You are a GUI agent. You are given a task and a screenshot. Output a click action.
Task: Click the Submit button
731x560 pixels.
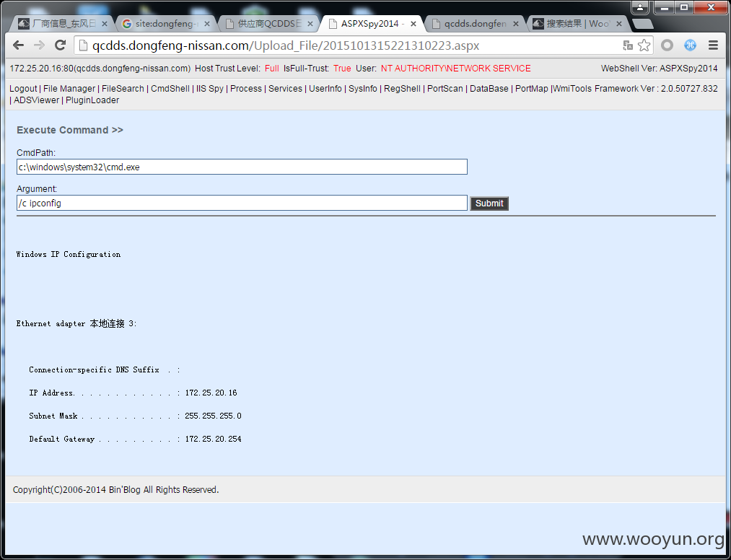coord(489,204)
